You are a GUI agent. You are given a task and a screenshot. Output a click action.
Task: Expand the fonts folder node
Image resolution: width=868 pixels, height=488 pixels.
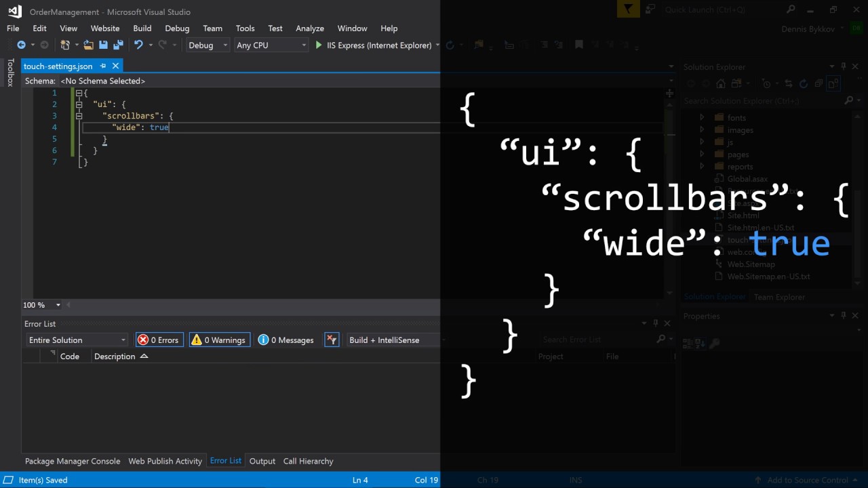[x=702, y=117]
